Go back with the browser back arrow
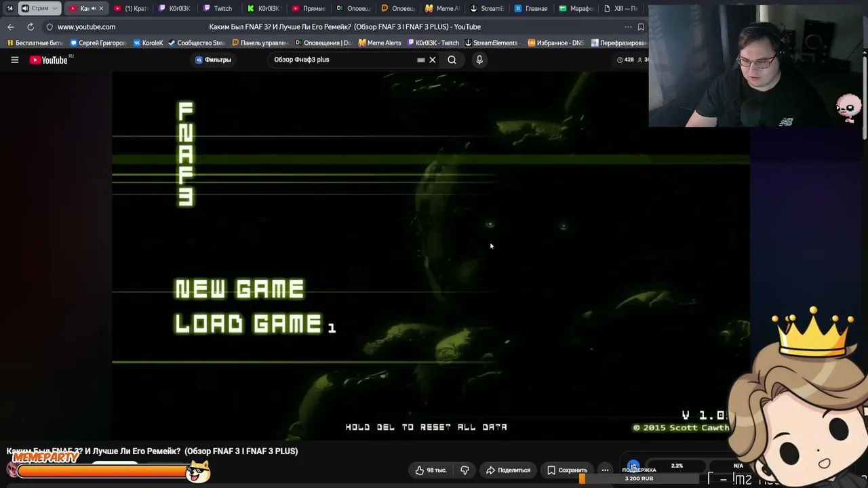This screenshot has width=868, height=488. 11,26
